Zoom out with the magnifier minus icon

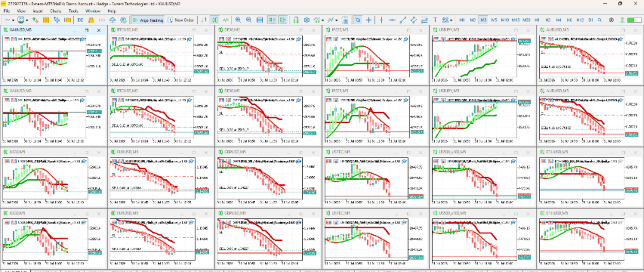point(249,20)
